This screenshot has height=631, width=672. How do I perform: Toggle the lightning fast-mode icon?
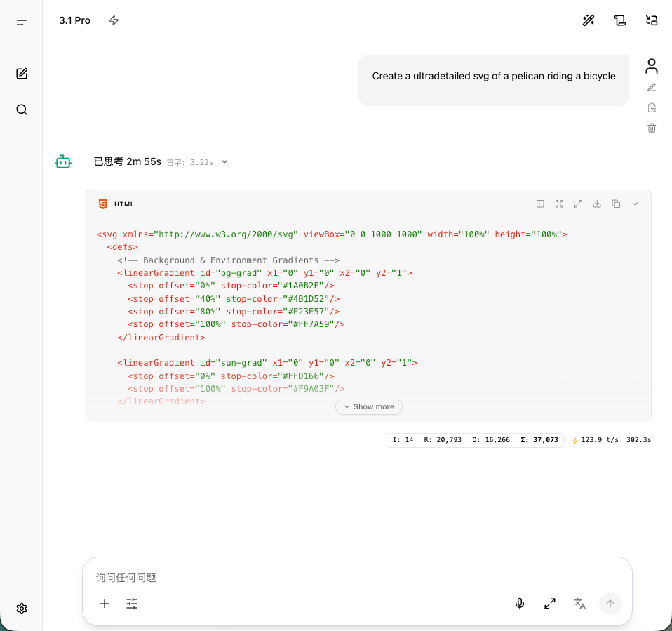[x=114, y=20]
